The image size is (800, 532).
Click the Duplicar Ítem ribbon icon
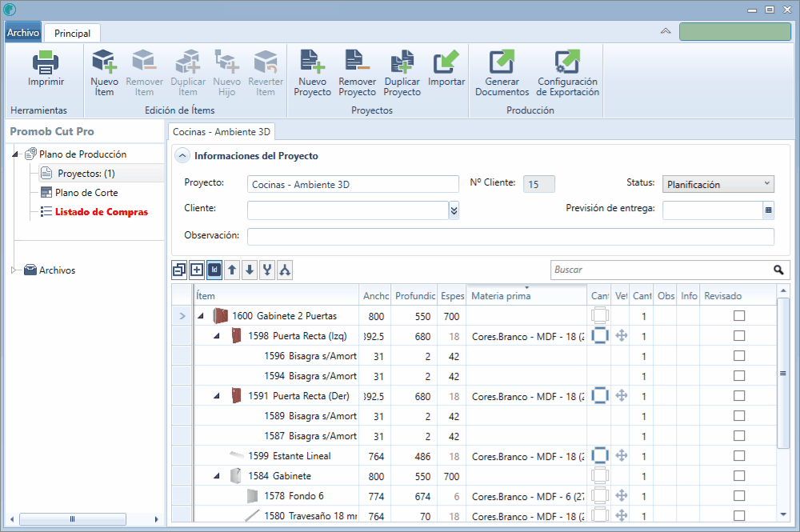tap(188, 62)
